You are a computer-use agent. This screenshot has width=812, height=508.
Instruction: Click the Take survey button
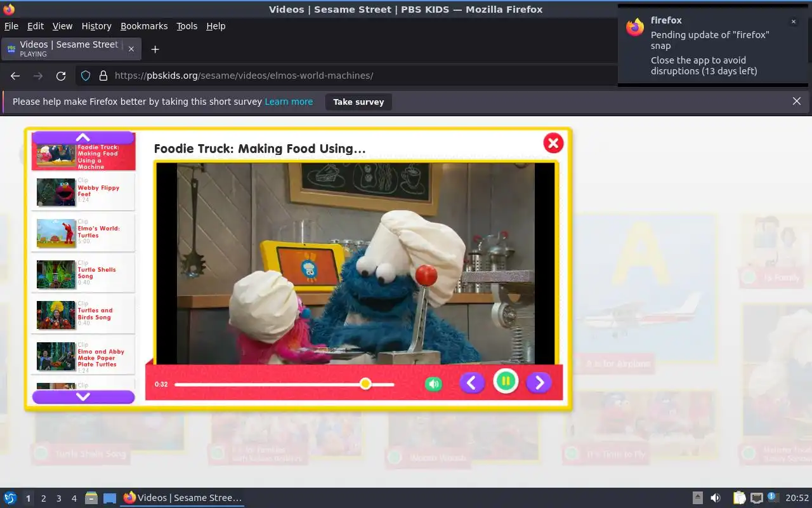click(358, 102)
